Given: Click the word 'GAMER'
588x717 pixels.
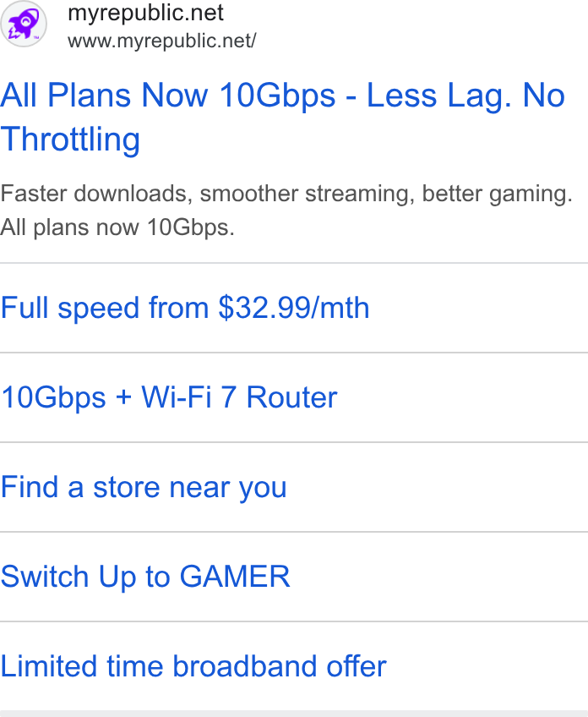Looking at the screenshot, I should click(x=235, y=576).
